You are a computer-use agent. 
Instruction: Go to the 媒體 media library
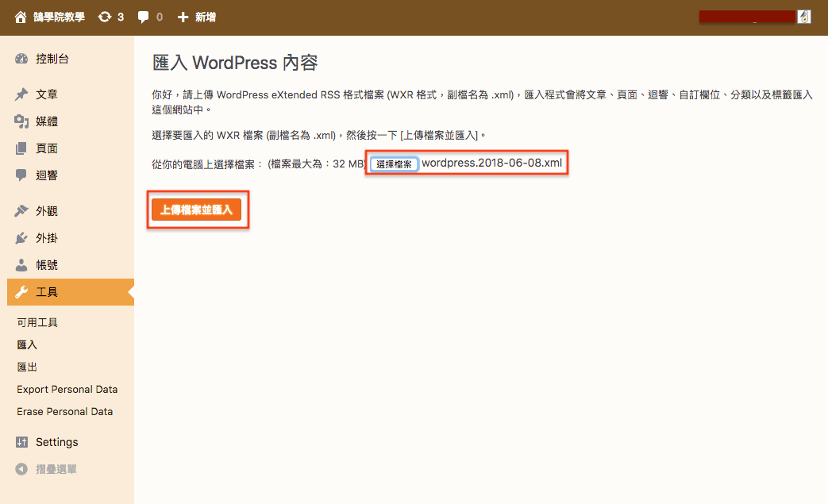[x=46, y=121]
